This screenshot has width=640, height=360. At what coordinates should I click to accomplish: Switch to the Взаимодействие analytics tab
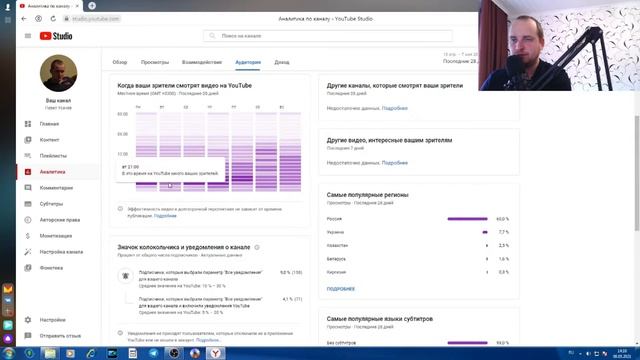202,62
